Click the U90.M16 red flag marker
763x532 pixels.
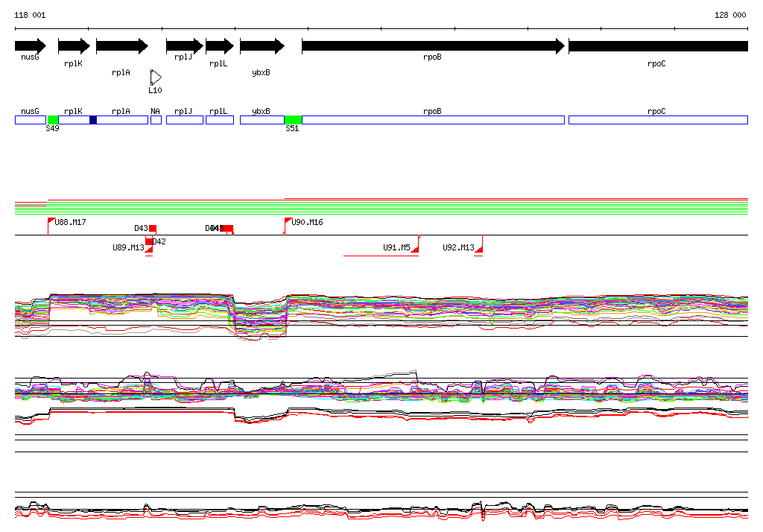[x=288, y=221]
